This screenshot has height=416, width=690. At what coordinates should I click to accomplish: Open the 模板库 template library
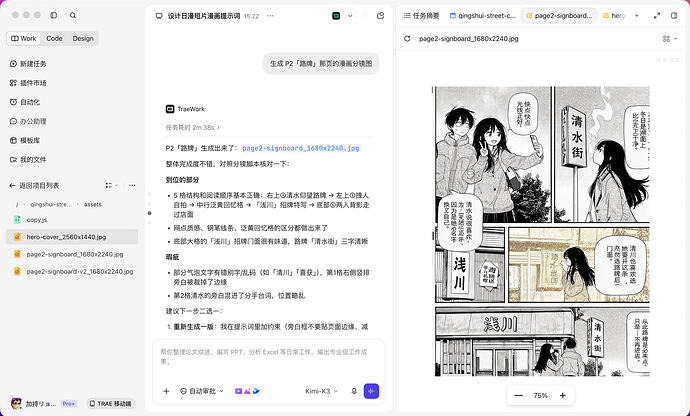(25, 140)
